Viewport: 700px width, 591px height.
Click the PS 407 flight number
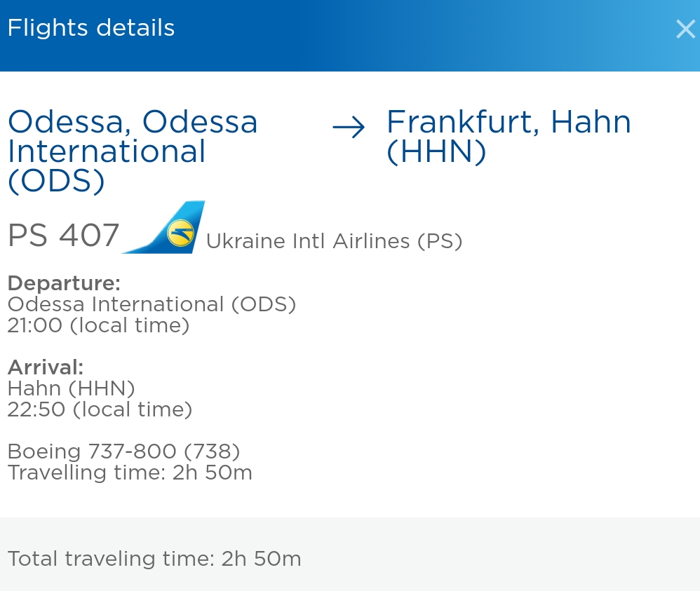coord(64,236)
